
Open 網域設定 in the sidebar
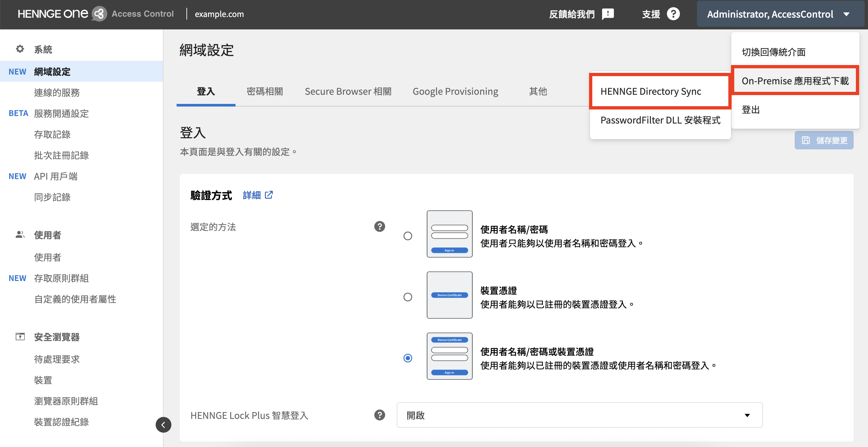point(81,71)
